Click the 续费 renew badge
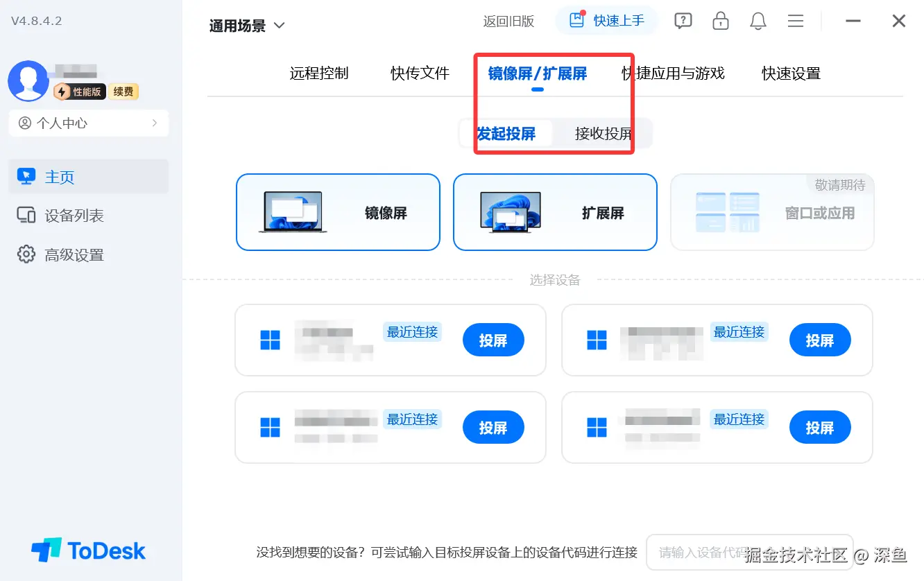Screen dimensions: 924x581 [x=123, y=92]
